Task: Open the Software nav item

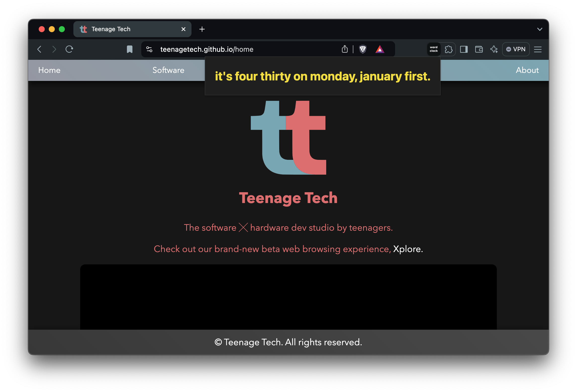Action: pos(168,70)
